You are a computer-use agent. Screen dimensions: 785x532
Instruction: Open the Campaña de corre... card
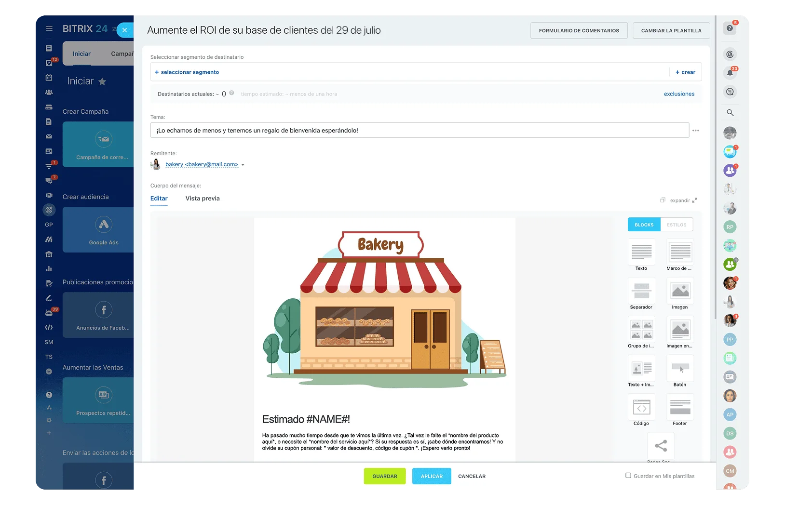point(98,144)
